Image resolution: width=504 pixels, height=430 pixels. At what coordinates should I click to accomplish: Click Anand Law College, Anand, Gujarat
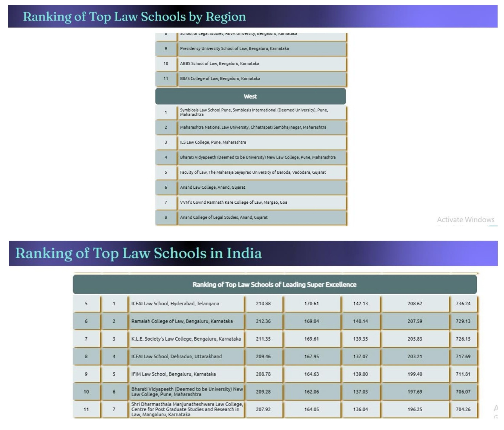212,187
